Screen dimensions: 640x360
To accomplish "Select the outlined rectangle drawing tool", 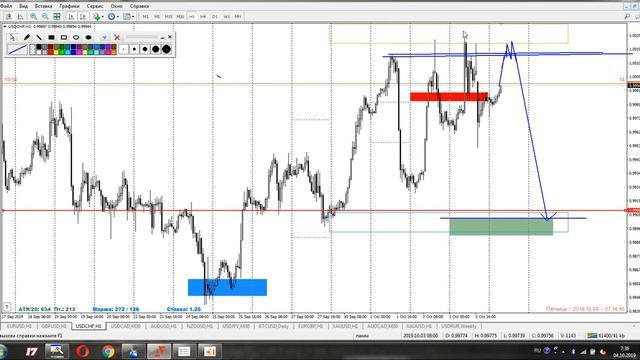I will [x=64, y=37].
